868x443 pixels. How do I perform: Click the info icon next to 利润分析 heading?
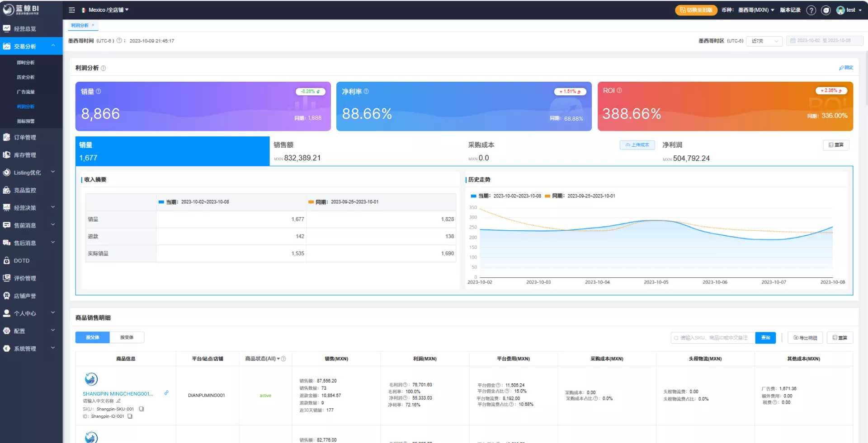tap(103, 68)
